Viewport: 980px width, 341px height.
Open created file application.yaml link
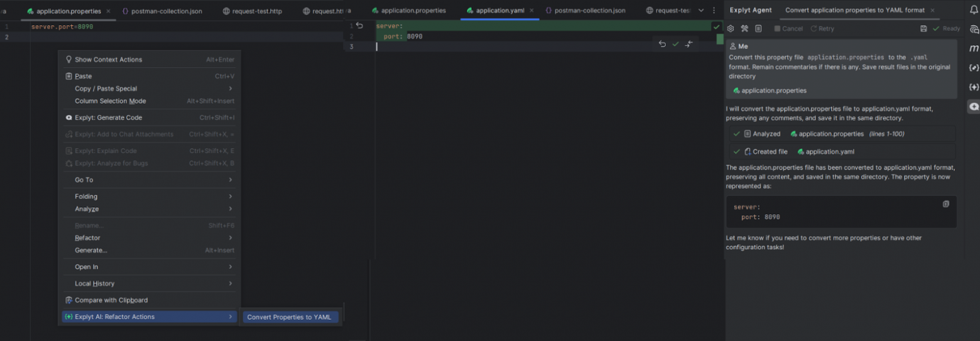pos(825,151)
